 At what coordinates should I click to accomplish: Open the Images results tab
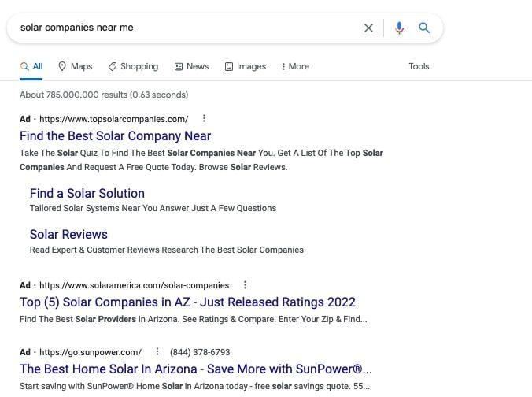pyautogui.click(x=246, y=66)
